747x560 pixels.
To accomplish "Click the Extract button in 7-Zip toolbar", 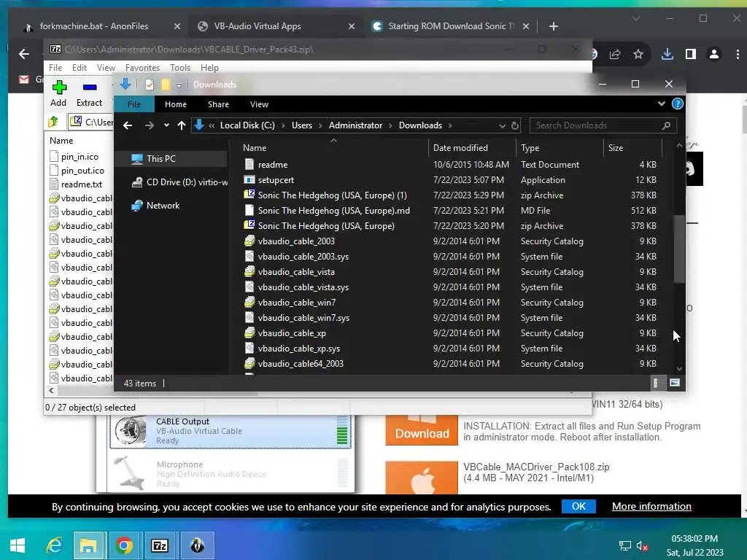I will pos(89,93).
